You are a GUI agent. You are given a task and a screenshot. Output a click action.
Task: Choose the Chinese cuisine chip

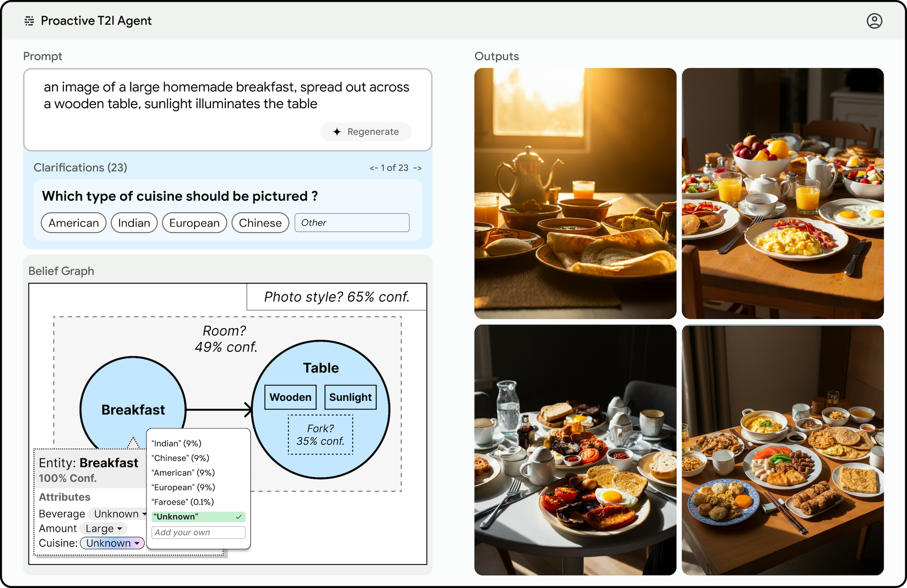click(x=260, y=223)
